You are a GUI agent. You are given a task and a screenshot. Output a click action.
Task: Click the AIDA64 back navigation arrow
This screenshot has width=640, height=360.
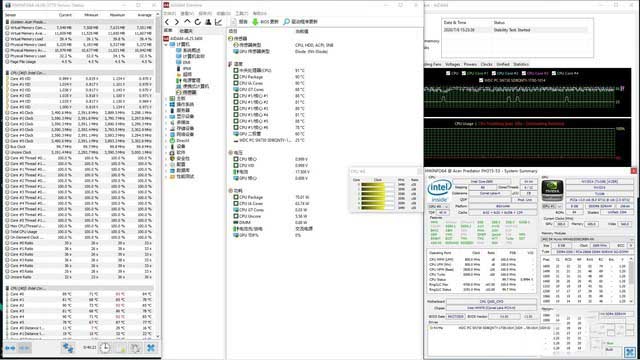pos(167,22)
